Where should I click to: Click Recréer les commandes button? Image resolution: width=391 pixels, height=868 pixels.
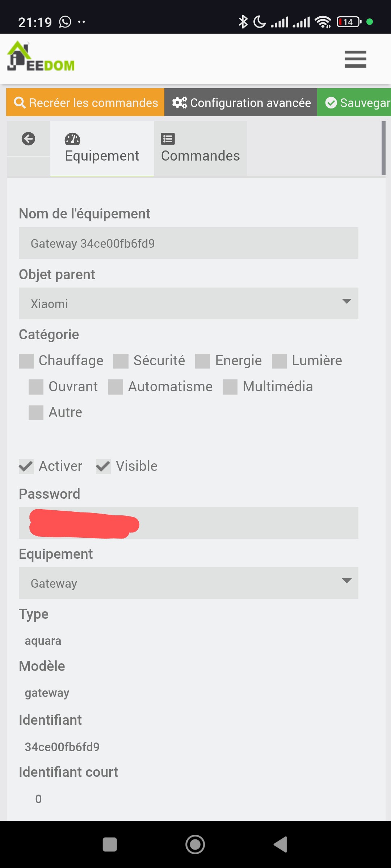(85, 102)
